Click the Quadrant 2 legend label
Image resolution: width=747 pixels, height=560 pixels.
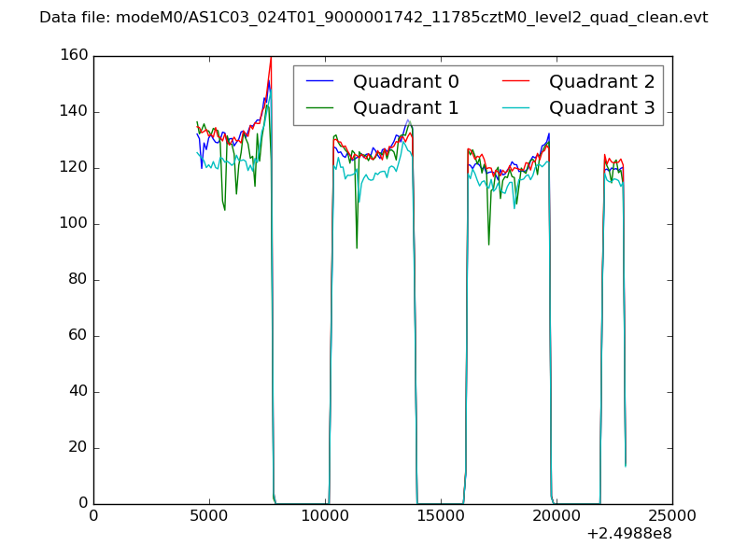tap(601, 81)
